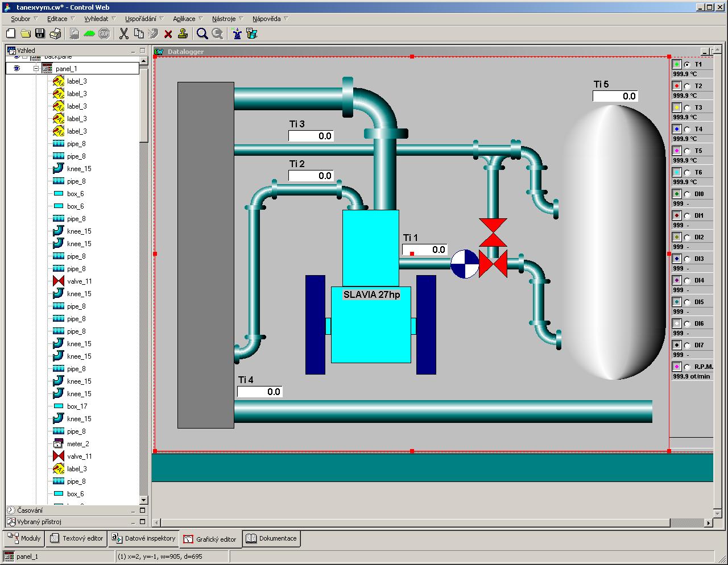The image size is (728, 565).
Task: Click the Print icon in toolbar
Action: [x=55, y=34]
